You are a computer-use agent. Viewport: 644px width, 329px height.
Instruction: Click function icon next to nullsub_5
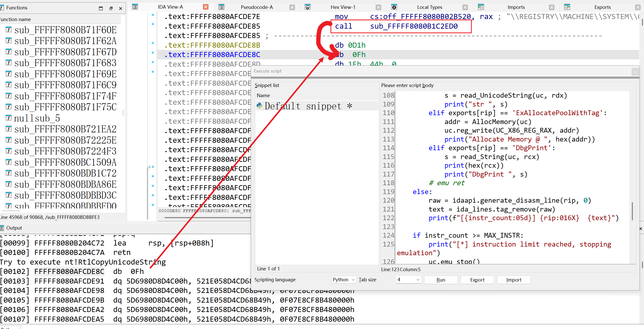click(x=9, y=118)
